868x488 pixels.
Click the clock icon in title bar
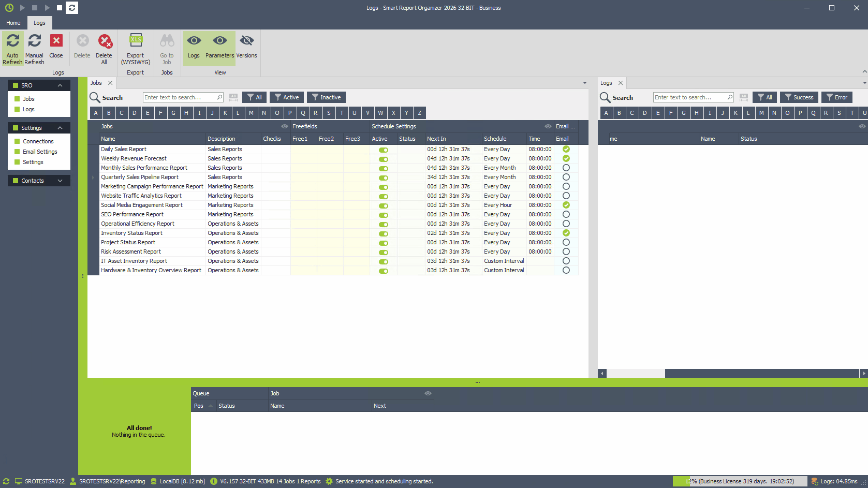click(9, 8)
